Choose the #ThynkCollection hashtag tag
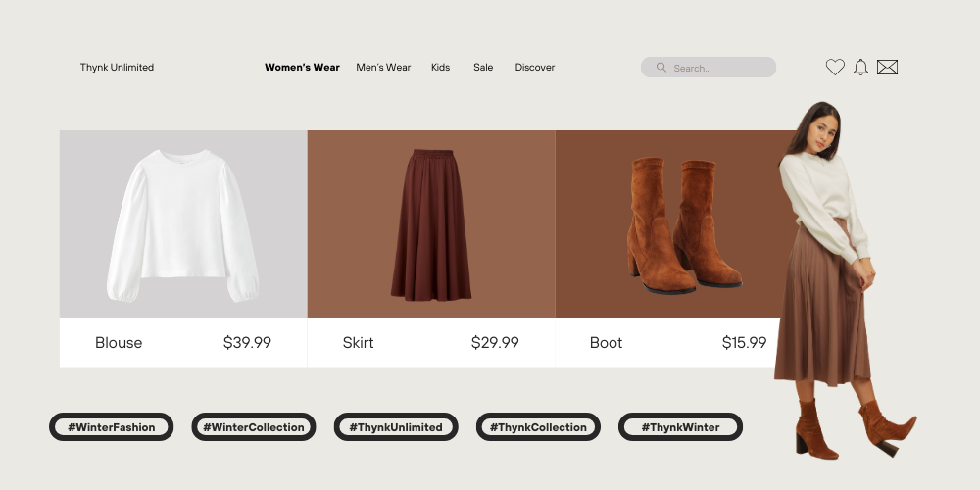This screenshot has width=980, height=490. coord(538,427)
